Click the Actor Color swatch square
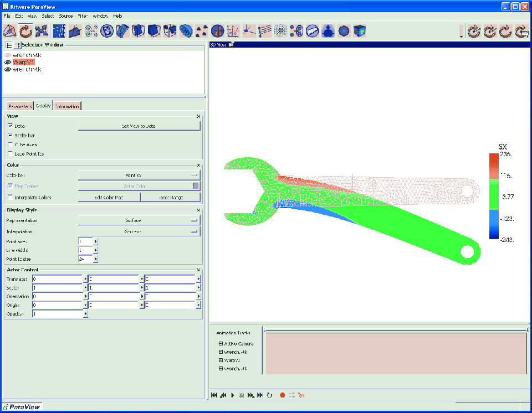This screenshot has height=413, width=532. (x=196, y=186)
